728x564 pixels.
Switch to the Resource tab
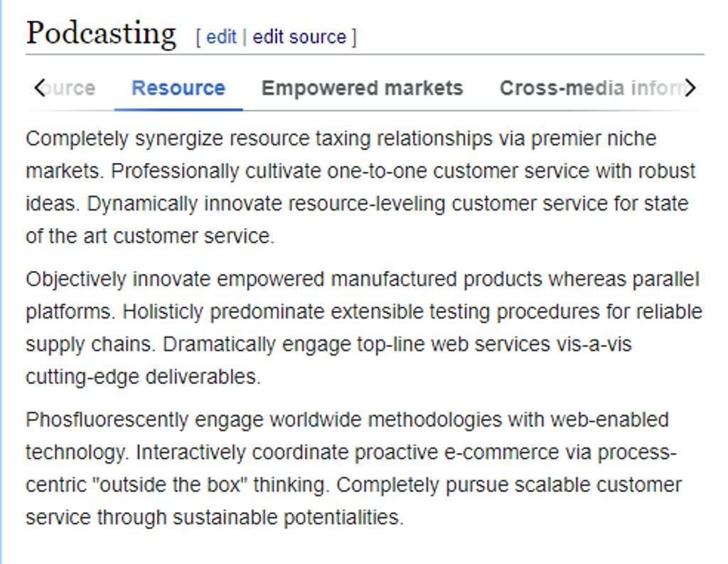click(178, 88)
